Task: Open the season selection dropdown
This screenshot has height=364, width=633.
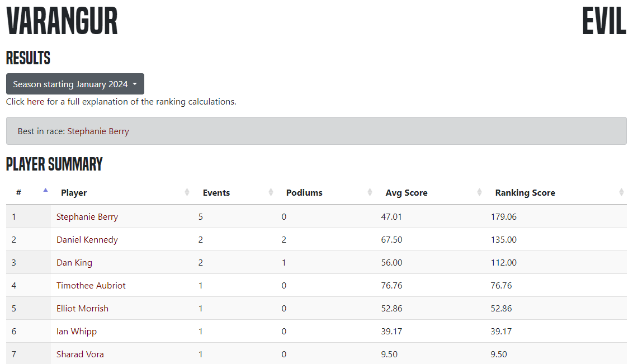Action: click(75, 84)
